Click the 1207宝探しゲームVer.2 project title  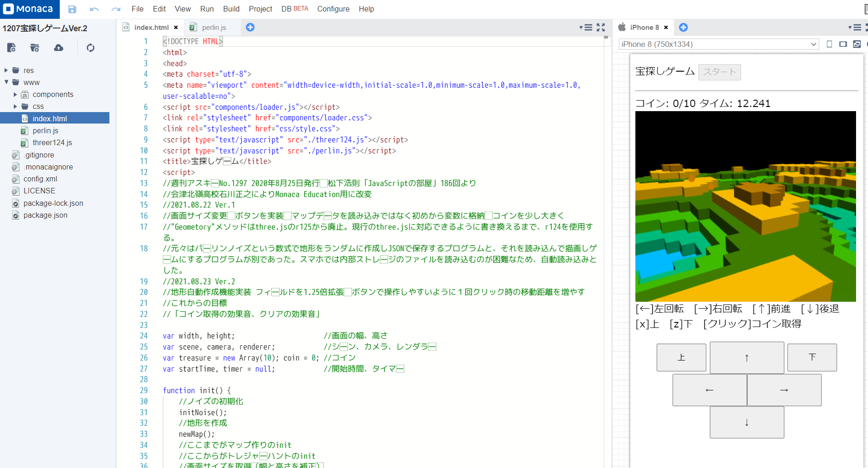coord(45,28)
